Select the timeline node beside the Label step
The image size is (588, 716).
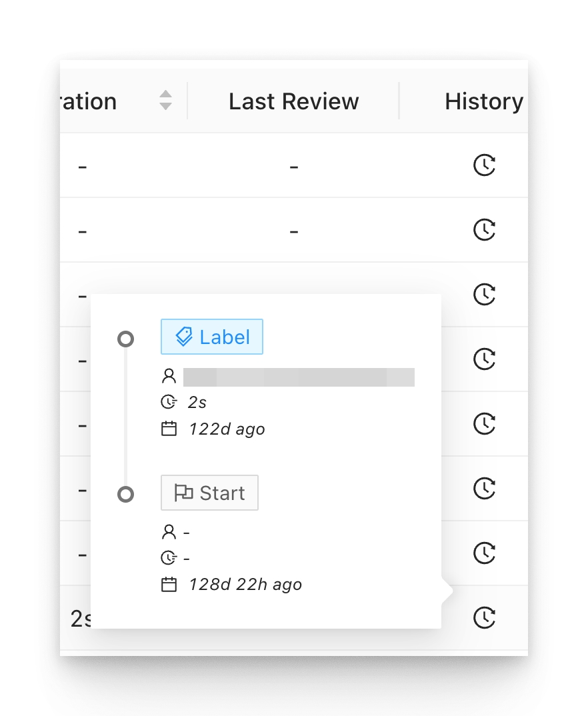click(125, 339)
